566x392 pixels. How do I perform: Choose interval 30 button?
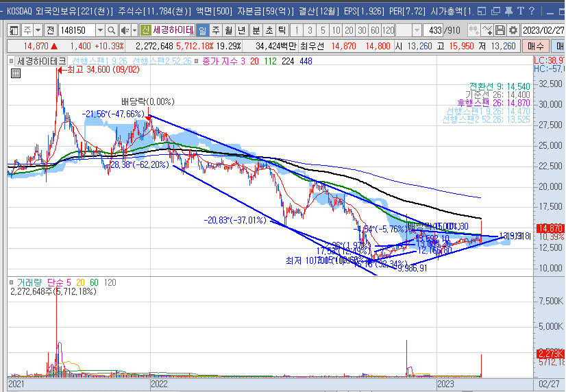(x=362, y=30)
